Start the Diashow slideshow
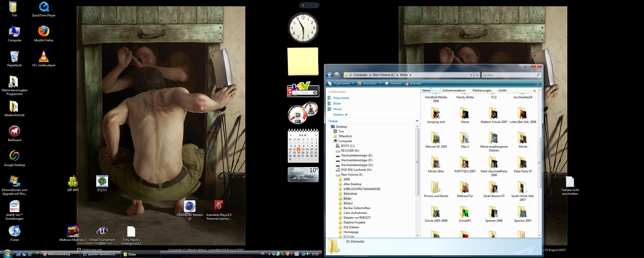Viewport: 644px width, 258px height. click(393, 83)
